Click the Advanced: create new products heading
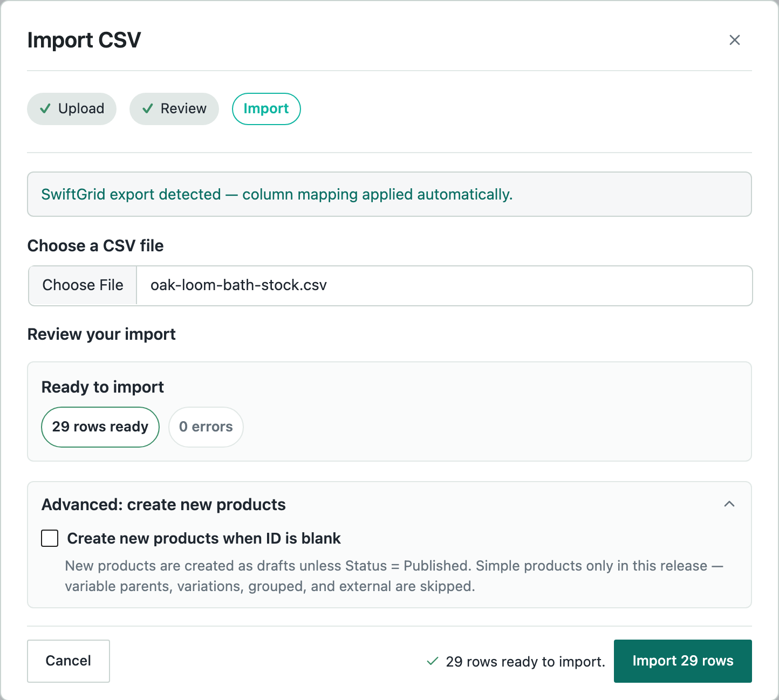The width and height of the screenshot is (779, 700). (x=163, y=505)
